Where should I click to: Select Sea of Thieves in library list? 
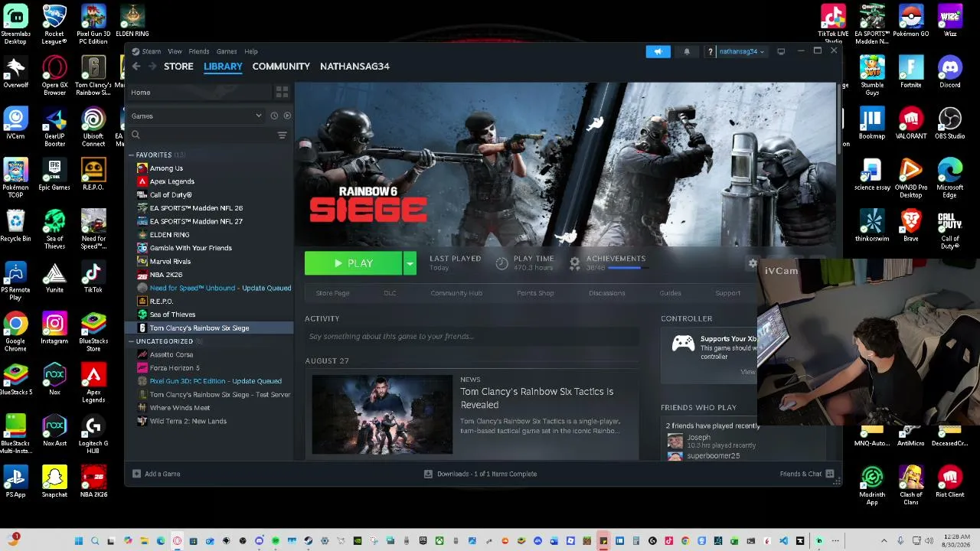(172, 315)
